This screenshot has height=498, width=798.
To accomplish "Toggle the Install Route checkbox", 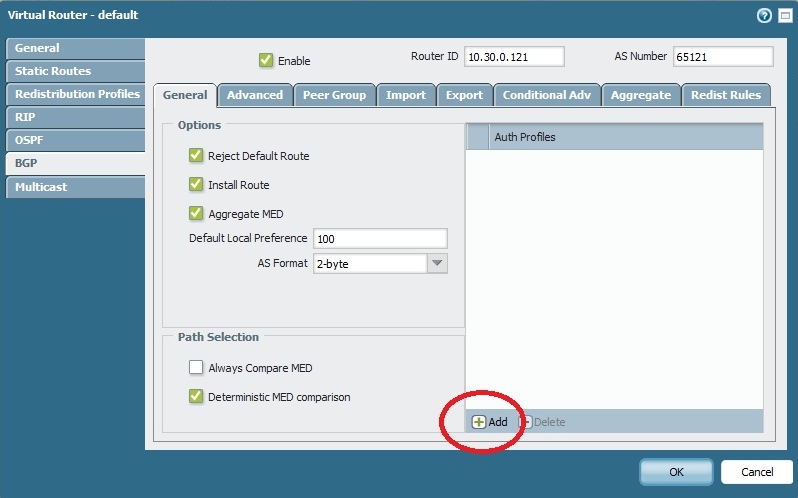I will click(x=196, y=184).
